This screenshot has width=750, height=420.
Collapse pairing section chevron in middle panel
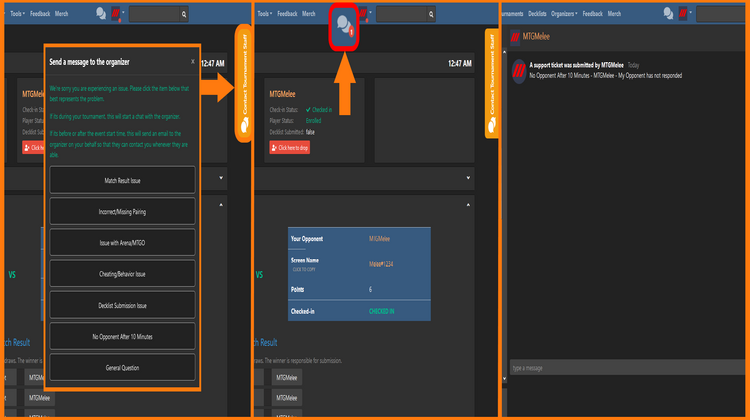pyautogui.click(x=468, y=205)
